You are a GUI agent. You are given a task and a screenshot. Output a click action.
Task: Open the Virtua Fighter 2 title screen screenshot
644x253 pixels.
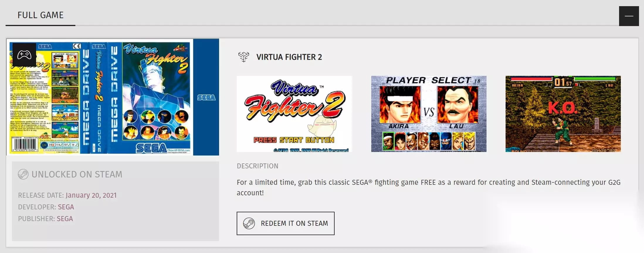[x=294, y=114]
